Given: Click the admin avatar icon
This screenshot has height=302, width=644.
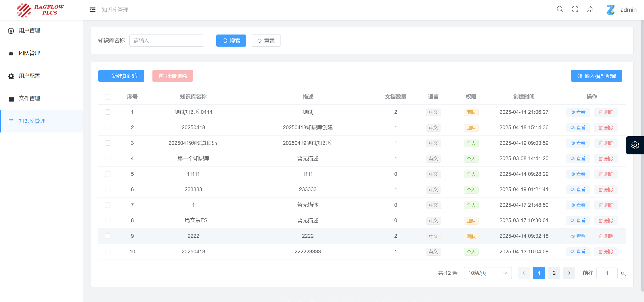Looking at the screenshot, I should point(611,10).
